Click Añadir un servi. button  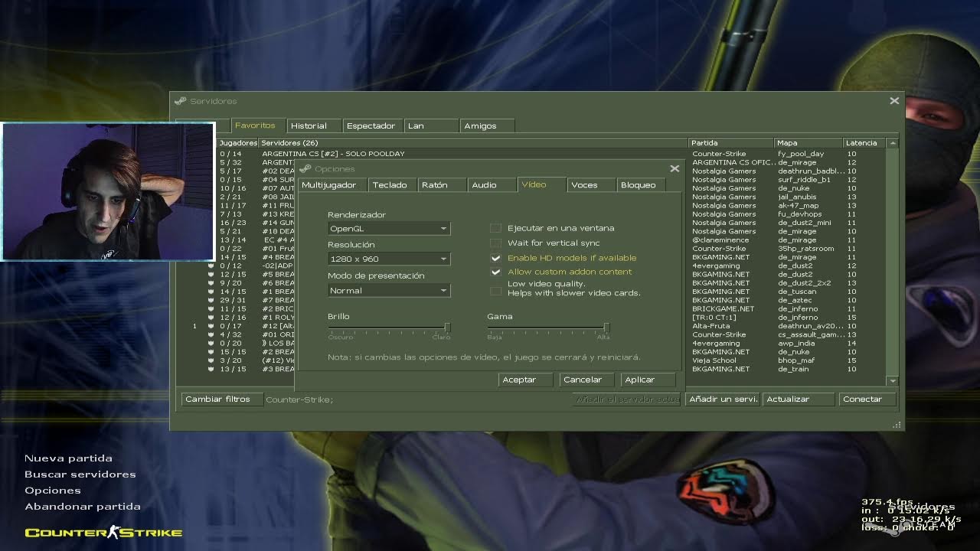[x=722, y=399]
